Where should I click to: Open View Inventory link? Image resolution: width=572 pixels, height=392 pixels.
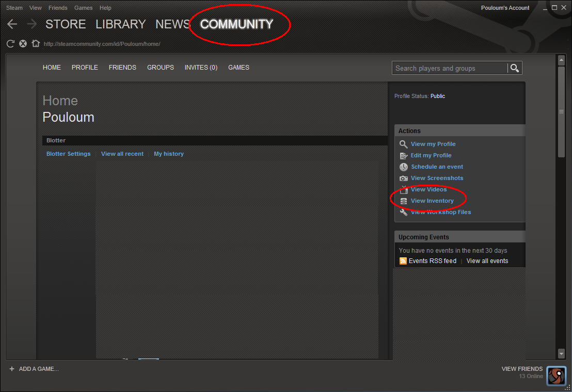(432, 201)
